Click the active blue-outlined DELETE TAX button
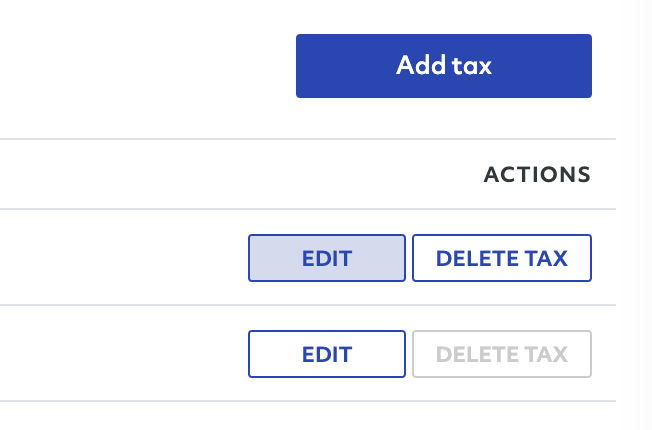The image size is (652, 430). [502, 258]
